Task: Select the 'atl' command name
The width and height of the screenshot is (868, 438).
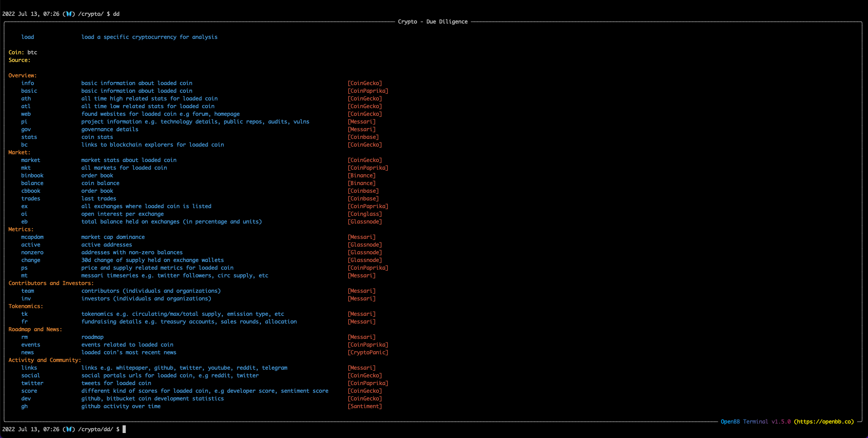Action: pyautogui.click(x=26, y=106)
